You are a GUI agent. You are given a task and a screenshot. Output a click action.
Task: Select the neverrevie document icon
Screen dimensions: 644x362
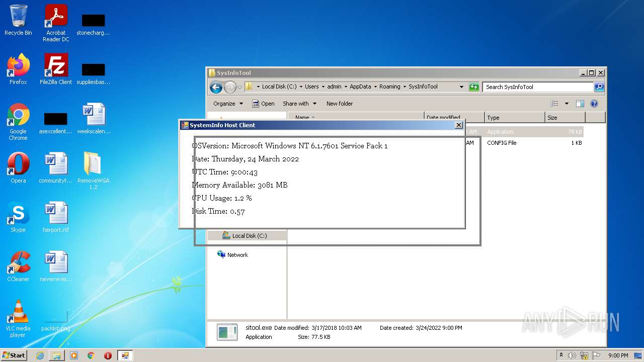[x=56, y=266]
